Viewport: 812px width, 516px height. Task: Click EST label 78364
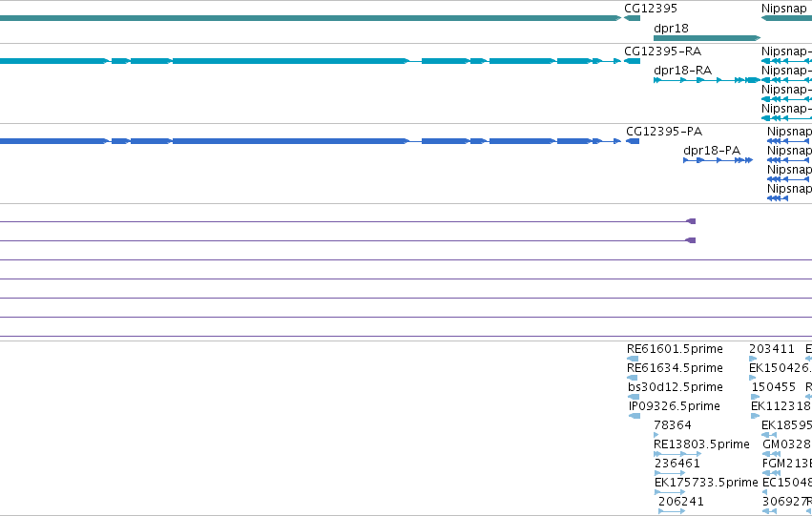[672, 425]
